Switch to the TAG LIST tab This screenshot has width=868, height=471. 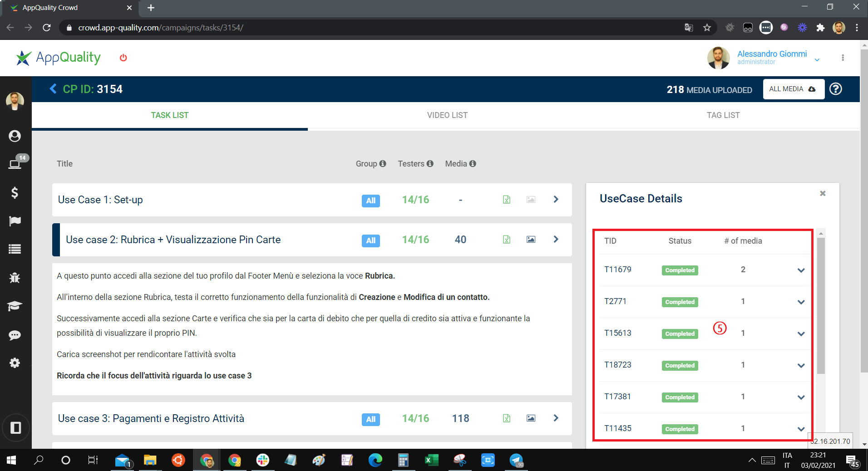[x=723, y=115]
